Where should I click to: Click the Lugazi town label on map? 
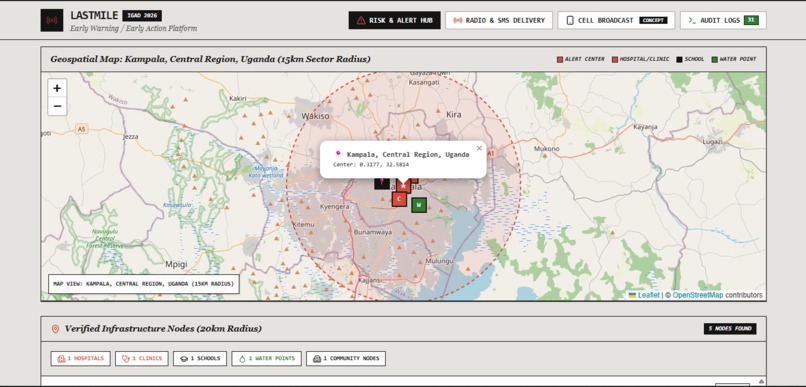pyautogui.click(x=712, y=141)
